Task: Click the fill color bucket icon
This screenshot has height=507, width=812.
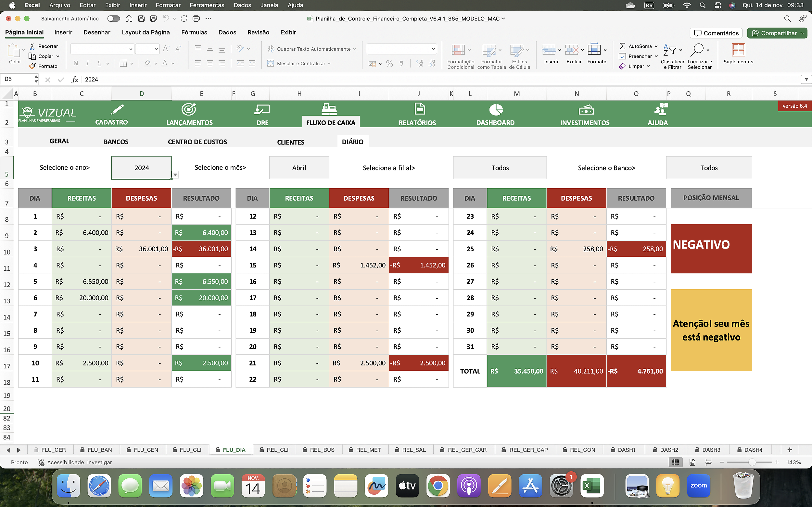Action: point(147,63)
